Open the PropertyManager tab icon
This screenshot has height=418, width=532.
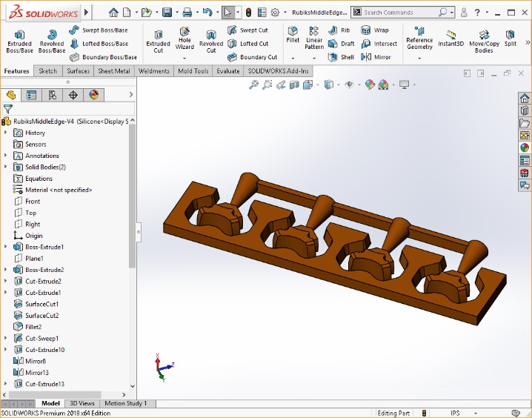[32, 95]
